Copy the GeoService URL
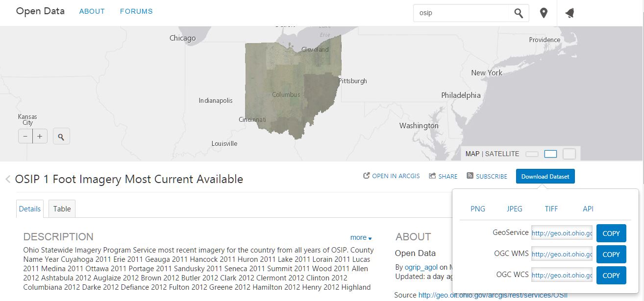Screen dimensions: 644x301 611,233
